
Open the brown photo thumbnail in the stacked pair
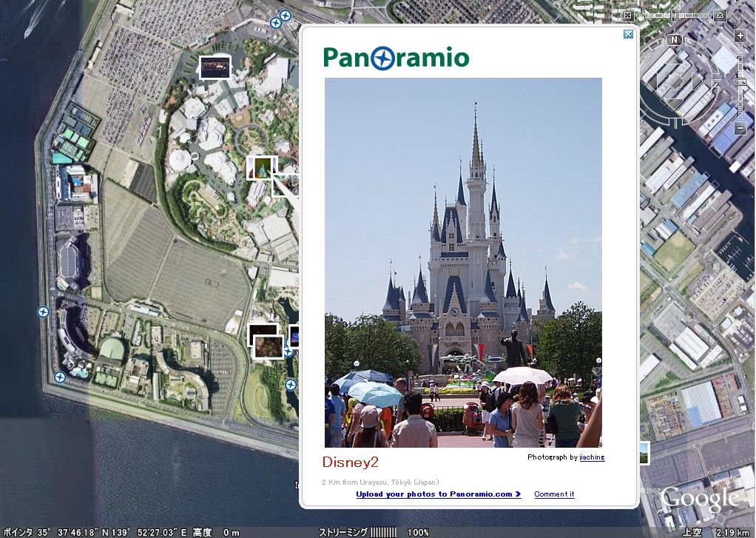click(x=269, y=347)
